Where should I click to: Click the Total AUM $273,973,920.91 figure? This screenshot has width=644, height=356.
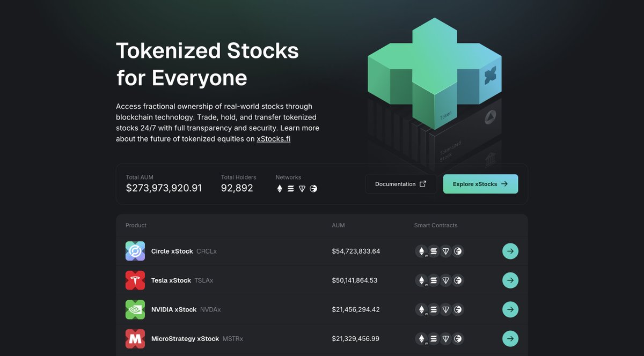164,188
